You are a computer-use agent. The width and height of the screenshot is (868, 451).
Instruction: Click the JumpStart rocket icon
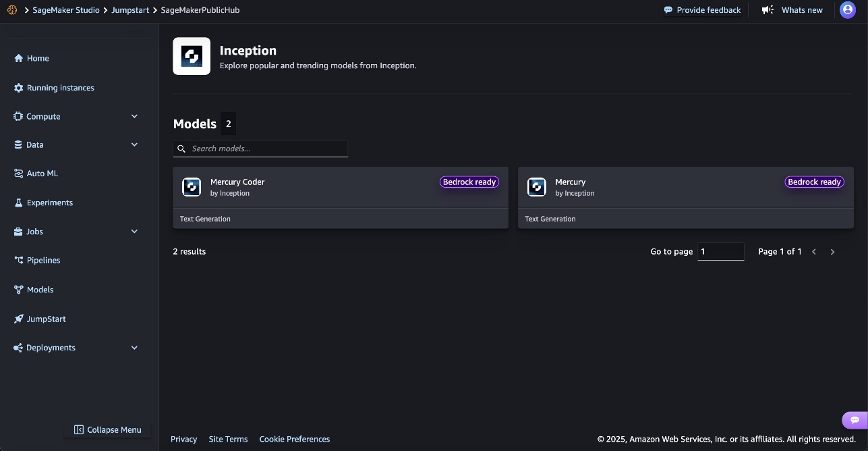19,319
